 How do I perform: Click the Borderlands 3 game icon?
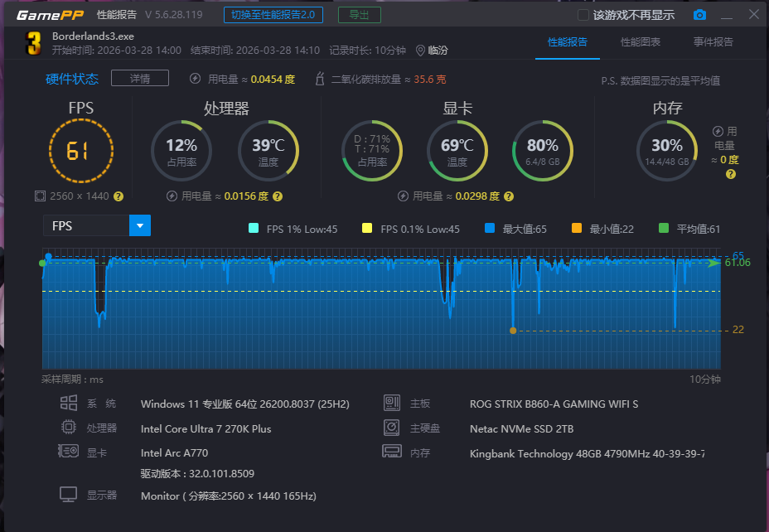point(33,43)
